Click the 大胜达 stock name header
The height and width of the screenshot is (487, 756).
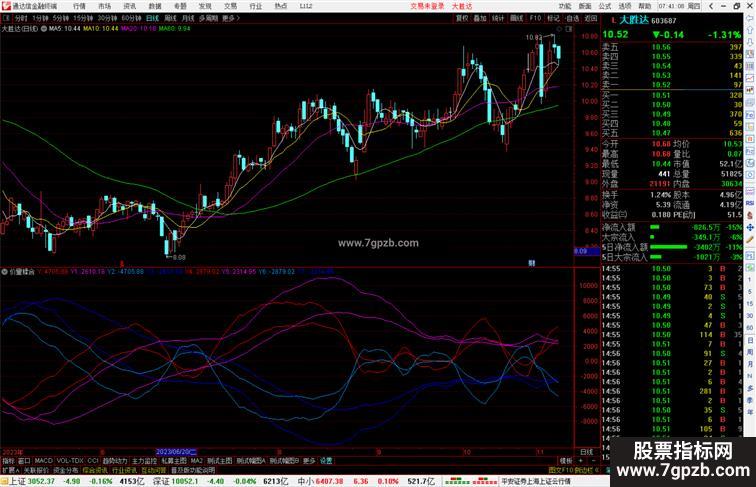click(x=634, y=20)
